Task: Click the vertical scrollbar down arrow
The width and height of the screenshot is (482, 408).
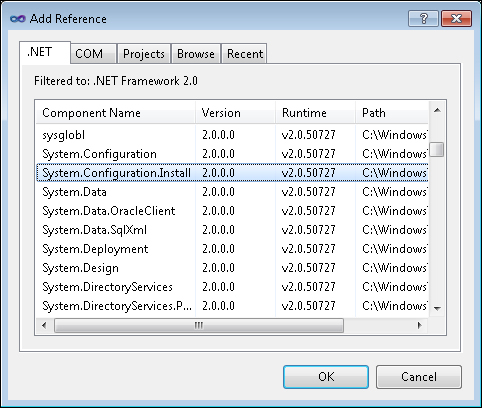Action: click(x=437, y=309)
